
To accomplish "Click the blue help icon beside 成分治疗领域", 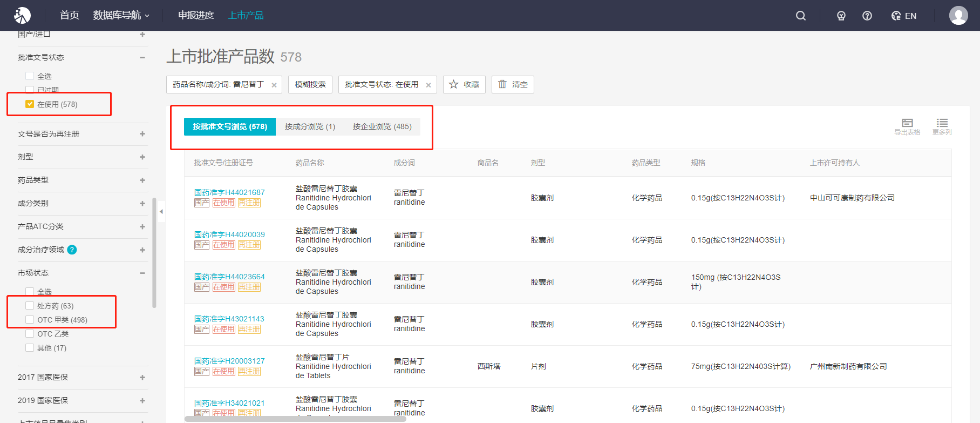I will pos(72,250).
